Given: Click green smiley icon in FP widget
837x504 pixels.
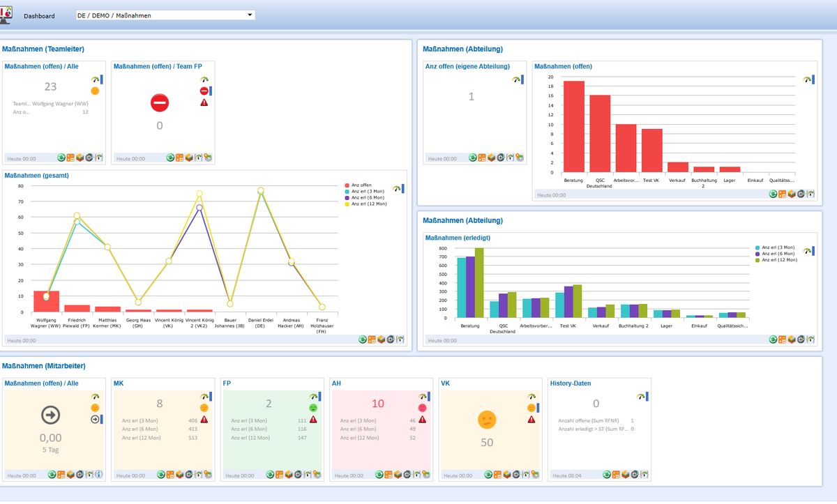Looking at the screenshot, I should coord(313,407).
